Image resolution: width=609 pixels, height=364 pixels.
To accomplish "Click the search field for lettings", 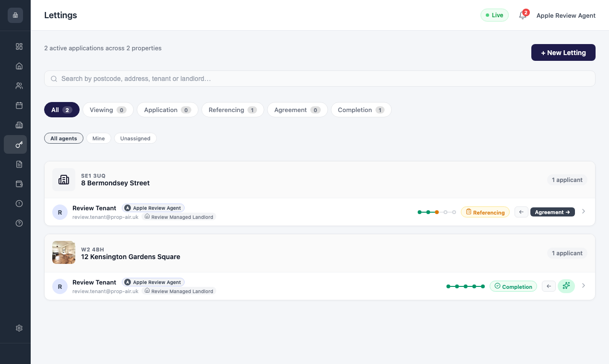I will point(320,79).
